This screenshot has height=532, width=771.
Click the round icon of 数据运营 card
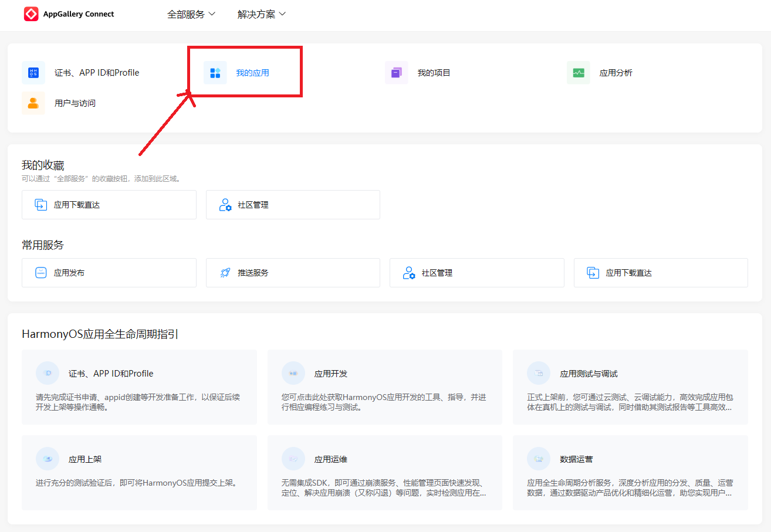click(x=539, y=459)
